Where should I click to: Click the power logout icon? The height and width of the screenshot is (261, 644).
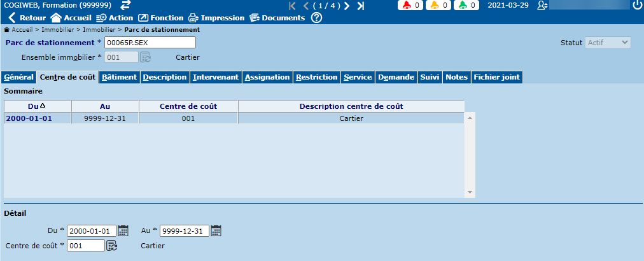point(637,5)
